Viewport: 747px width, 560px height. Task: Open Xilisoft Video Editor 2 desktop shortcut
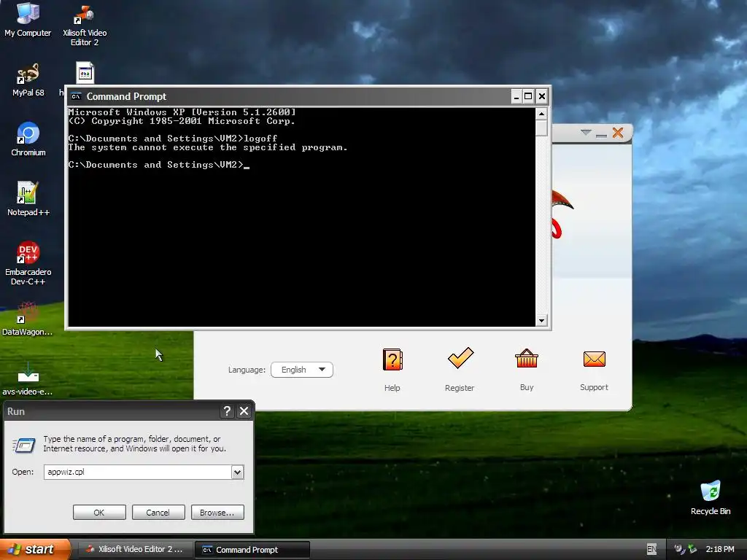point(85,25)
